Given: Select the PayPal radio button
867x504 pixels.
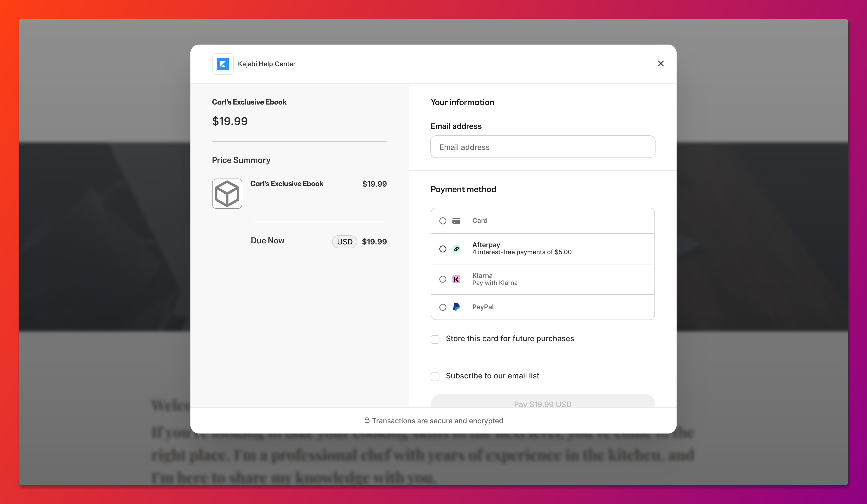Looking at the screenshot, I should click(443, 307).
